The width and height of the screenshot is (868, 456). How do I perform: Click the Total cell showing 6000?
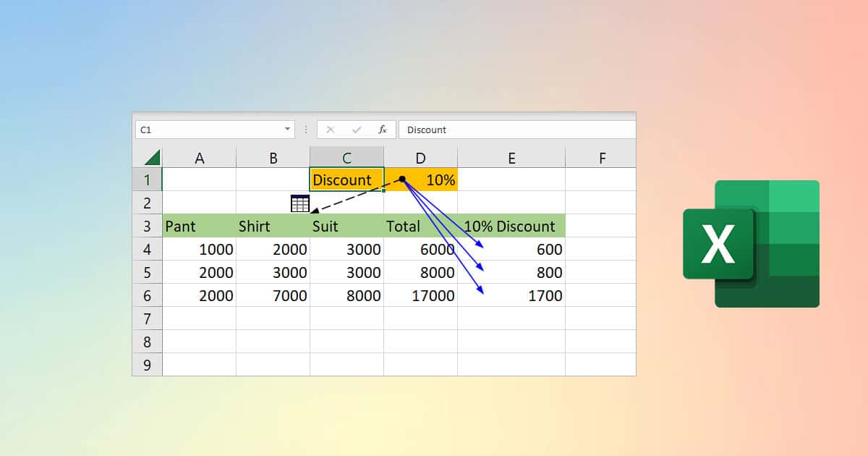(421, 249)
